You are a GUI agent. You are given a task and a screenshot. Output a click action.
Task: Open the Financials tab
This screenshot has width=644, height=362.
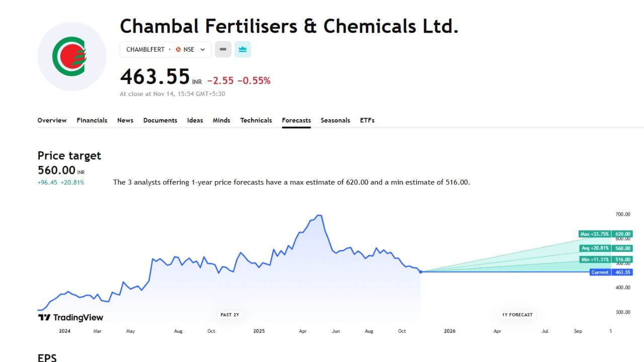tap(92, 120)
